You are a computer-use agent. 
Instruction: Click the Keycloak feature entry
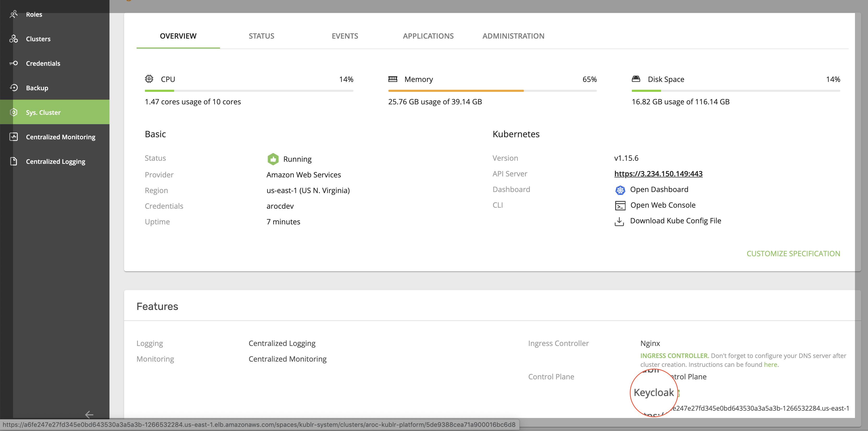(654, 393)
